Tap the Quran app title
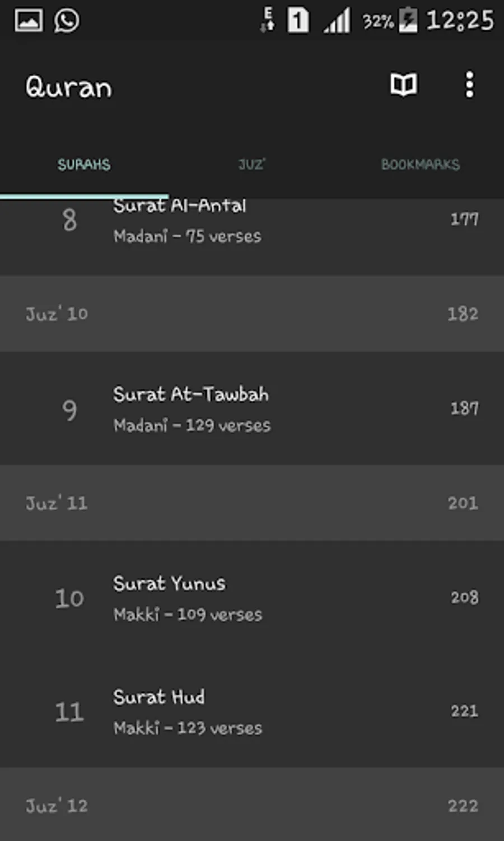Screen dimensions: 504x841 tap(69, 87)
